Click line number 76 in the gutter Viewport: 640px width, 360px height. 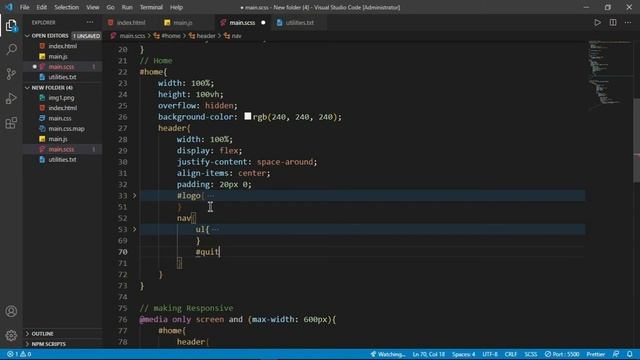(122, 319)
